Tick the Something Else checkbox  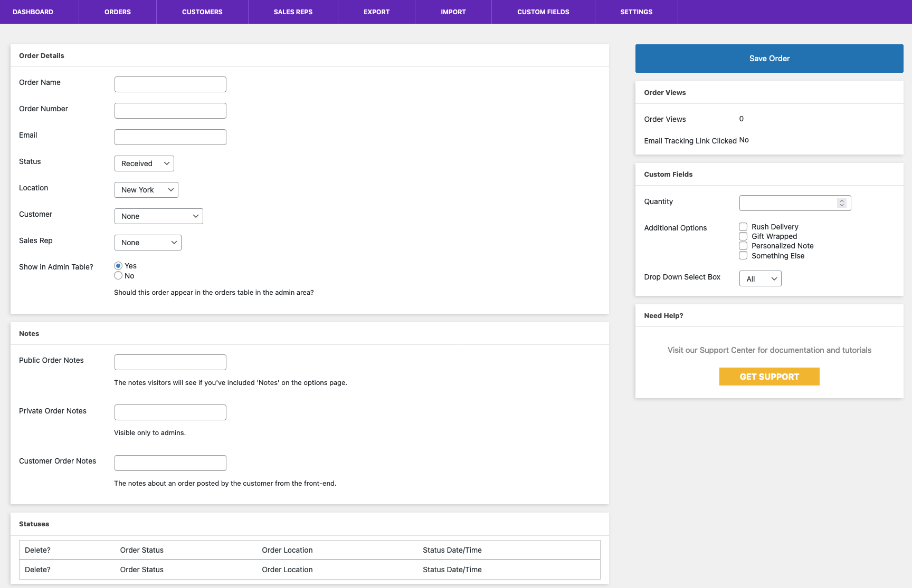coord(743,255)
